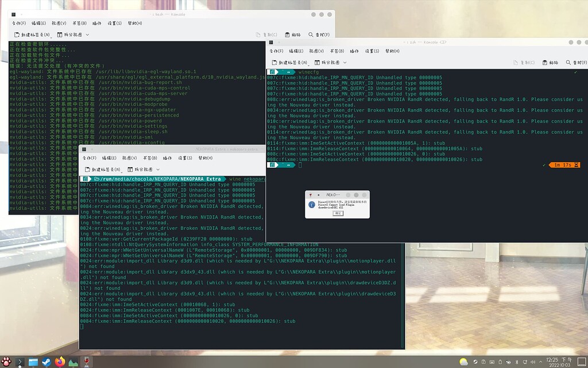Click 粘贴 in zsh Konsole <2> toolbar
This screenshot has height=368, width=588.
click(x=550, y=62)
